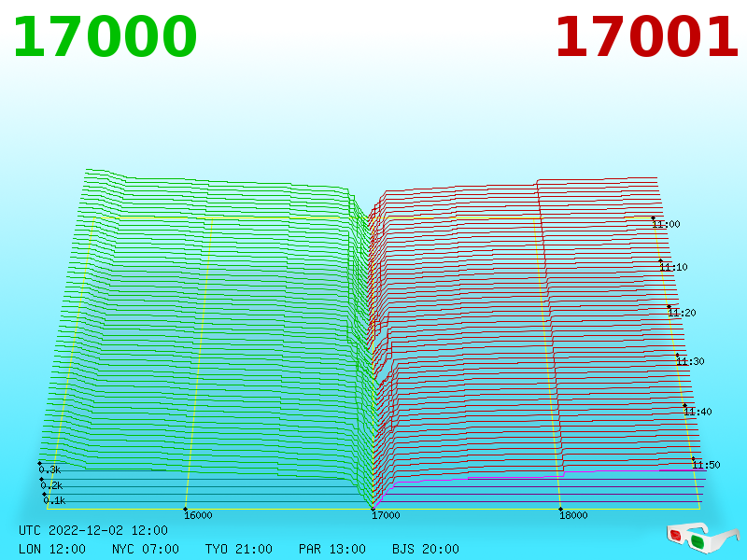The image size is (747, 560).
Task: Click the red 17001 ask price
Action: click(647, 37)
